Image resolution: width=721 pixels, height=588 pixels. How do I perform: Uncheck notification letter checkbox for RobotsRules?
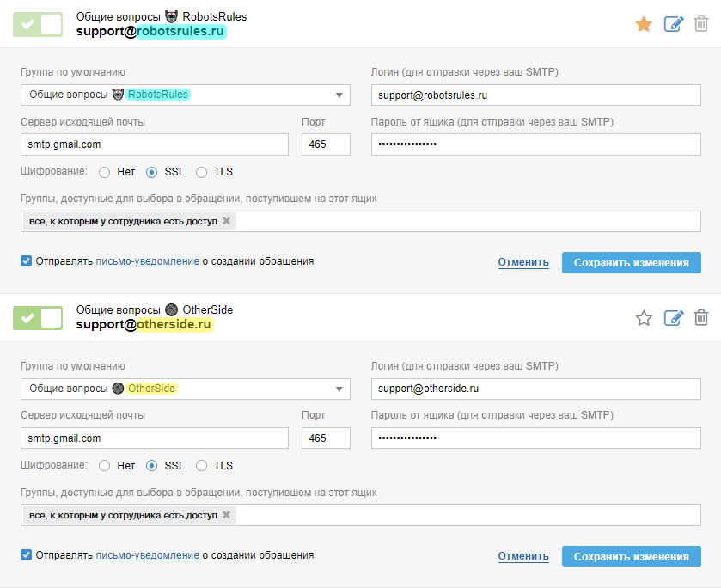pos(27,261)
